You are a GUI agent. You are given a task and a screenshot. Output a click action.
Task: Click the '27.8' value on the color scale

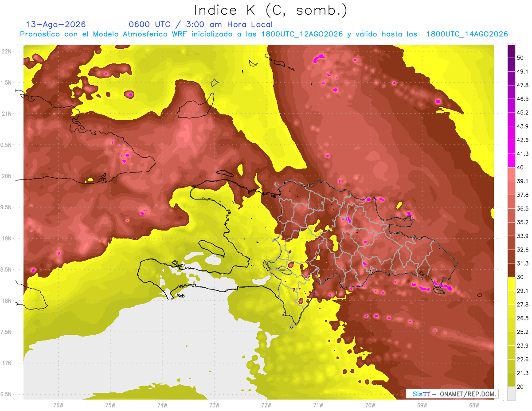pos(523,305)
